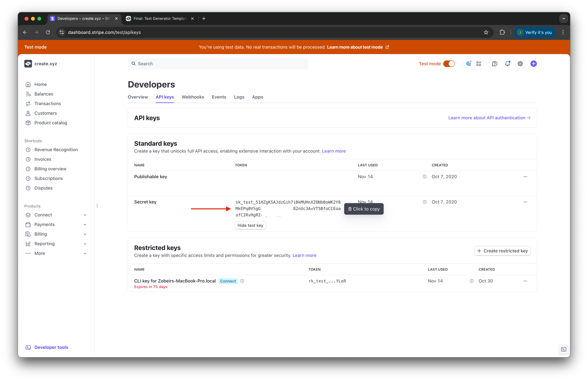Open Learn more about API authentication link

point(489,118)
